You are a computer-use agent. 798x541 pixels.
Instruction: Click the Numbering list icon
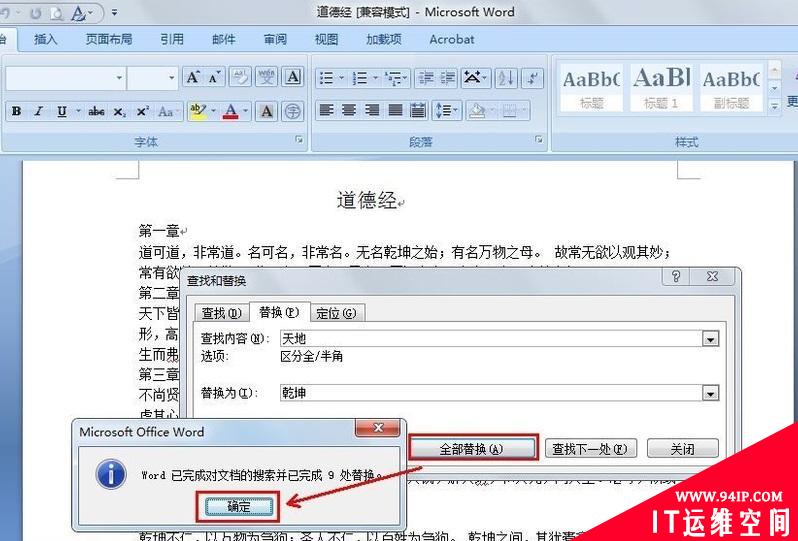tap(360, 78)
